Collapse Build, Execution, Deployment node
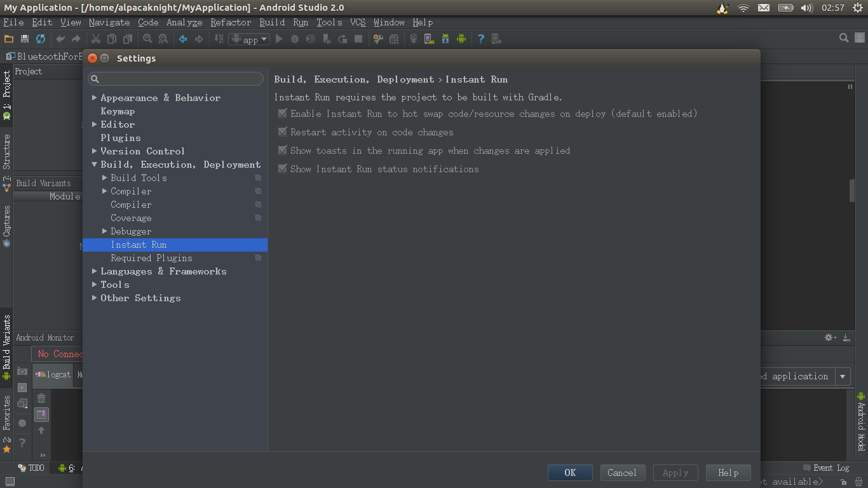The height and width of the screenshot is (488, 868). coord(94,165)
